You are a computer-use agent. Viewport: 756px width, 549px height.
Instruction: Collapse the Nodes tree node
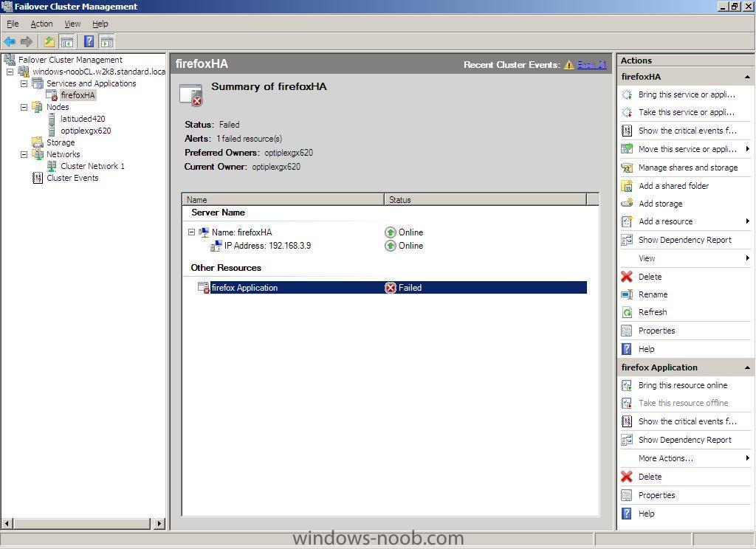pos(24,107)
